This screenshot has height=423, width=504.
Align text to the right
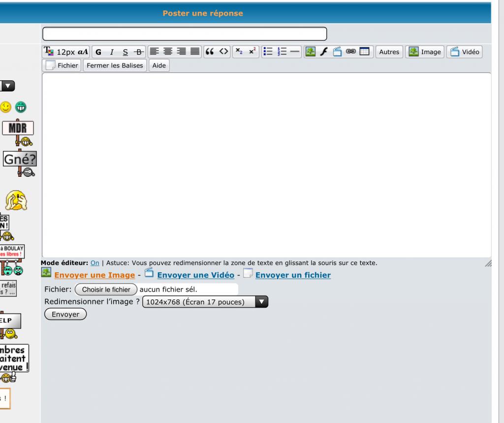(181, 52)
